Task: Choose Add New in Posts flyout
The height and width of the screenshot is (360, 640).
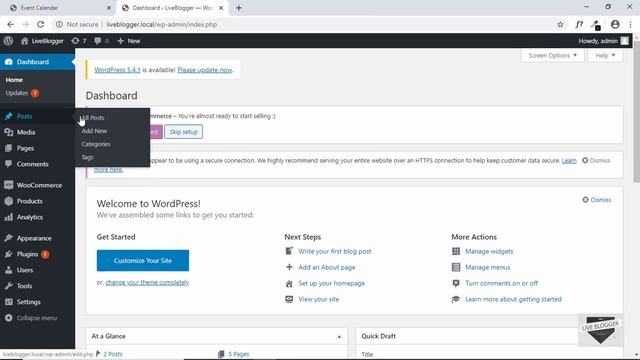Action: point(94,131)
